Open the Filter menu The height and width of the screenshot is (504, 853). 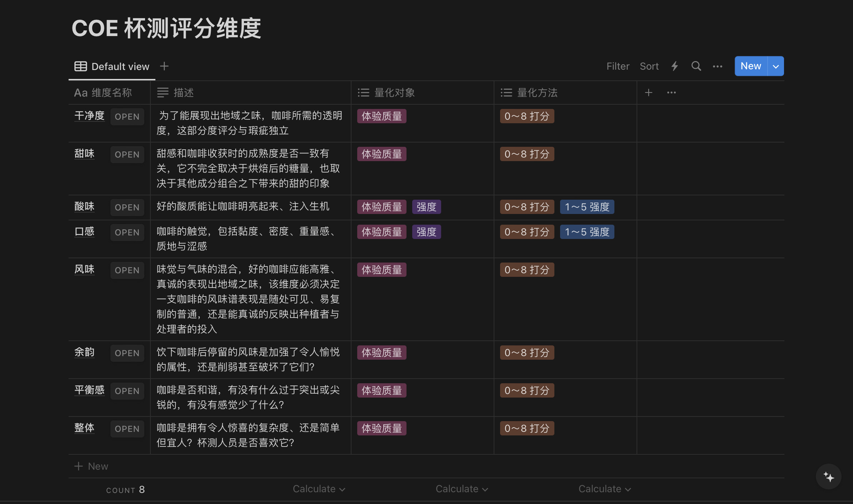[618, 66]
